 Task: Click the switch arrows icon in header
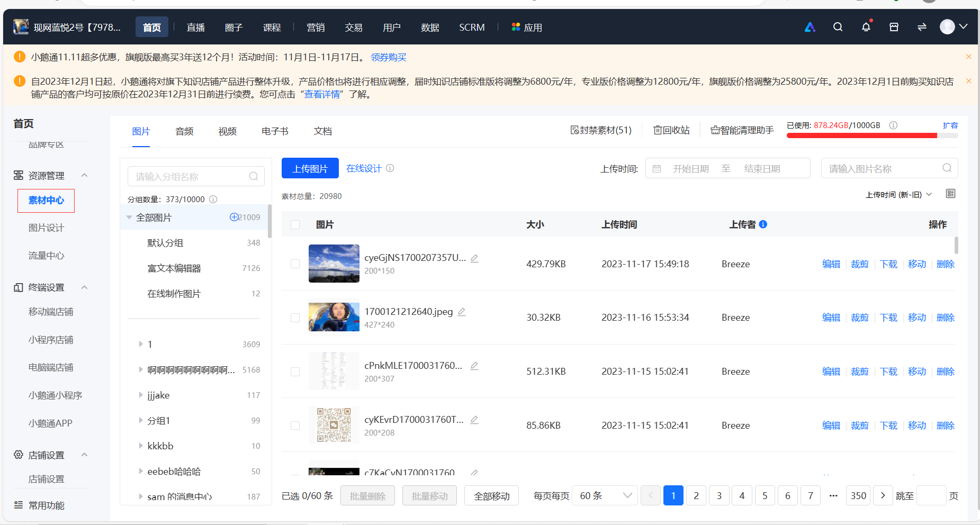(922, 27)
